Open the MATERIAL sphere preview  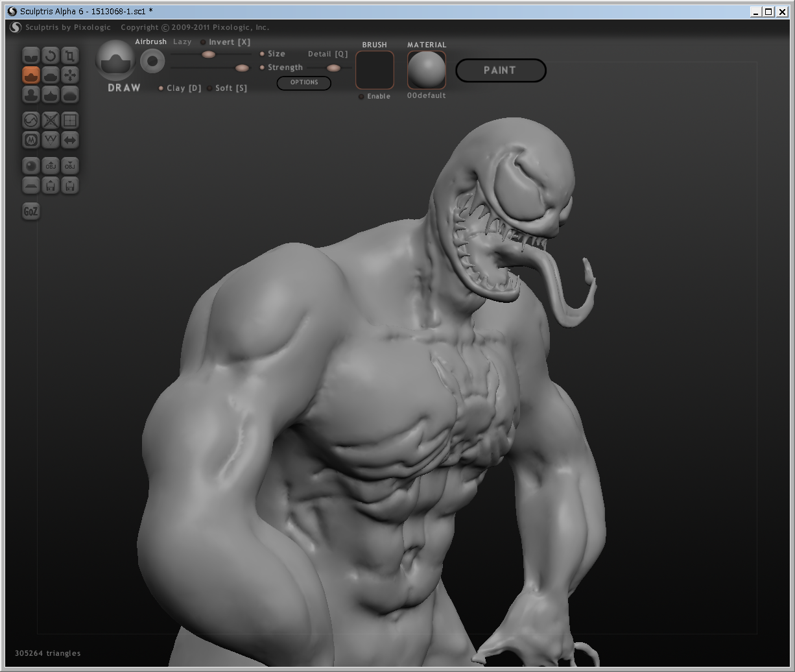tap(427, 70)
